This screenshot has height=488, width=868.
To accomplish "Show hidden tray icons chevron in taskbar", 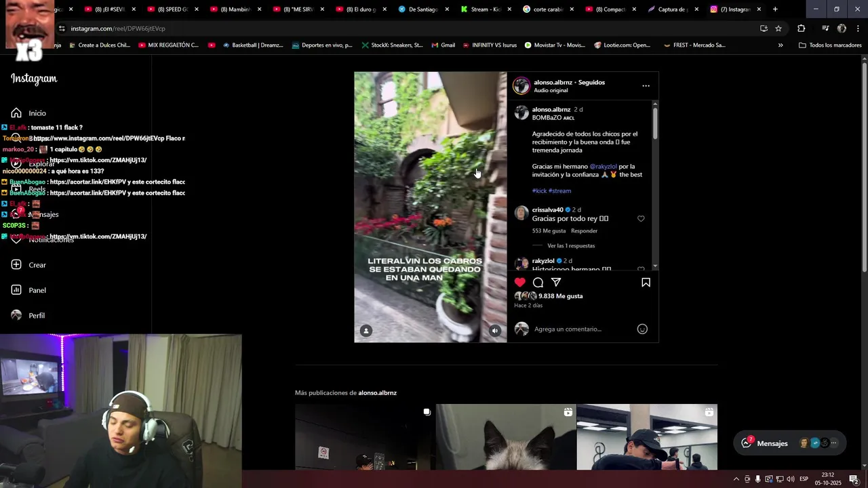I will 736,479.
